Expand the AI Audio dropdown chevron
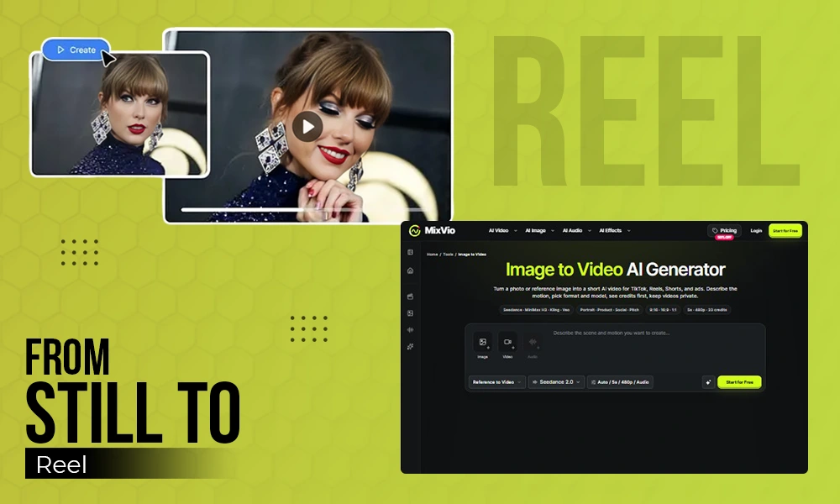This screenshot has width=840, height=504. point(590,231)
